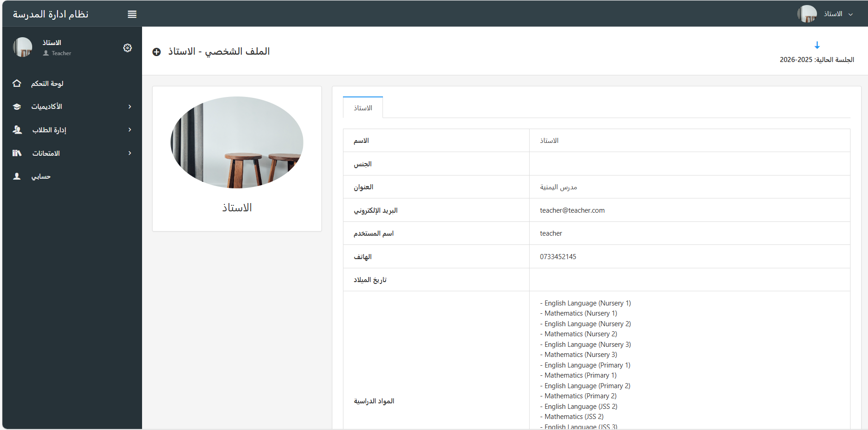Screen dimensions: 868x430
Task: Select the الاستاذ profile tab
Action: coord(363,107)
